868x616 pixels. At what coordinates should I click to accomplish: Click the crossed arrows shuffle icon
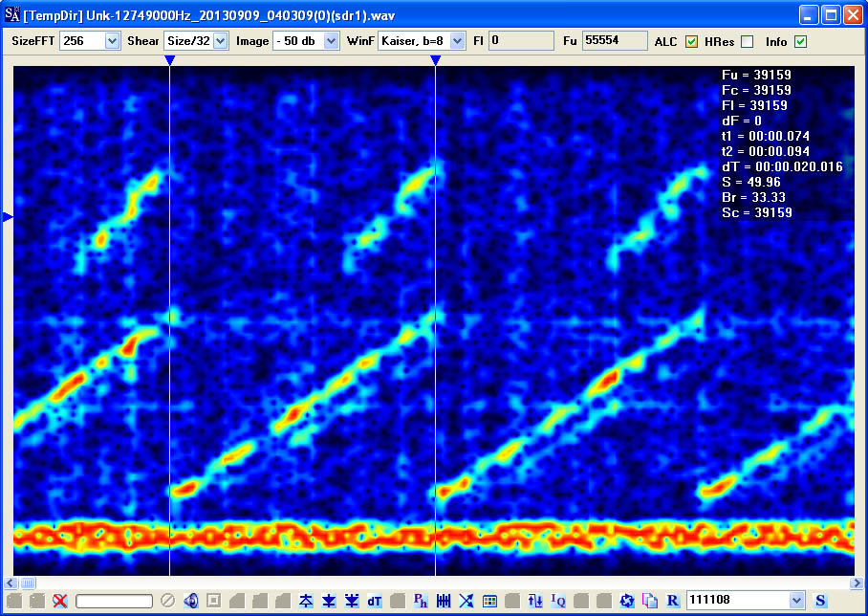point(467,601)
